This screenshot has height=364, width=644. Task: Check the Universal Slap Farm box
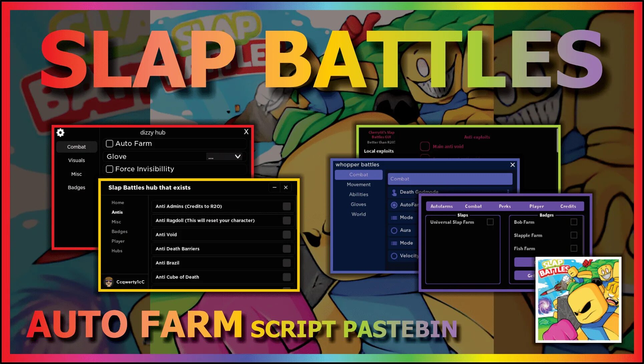click(490, 222)
